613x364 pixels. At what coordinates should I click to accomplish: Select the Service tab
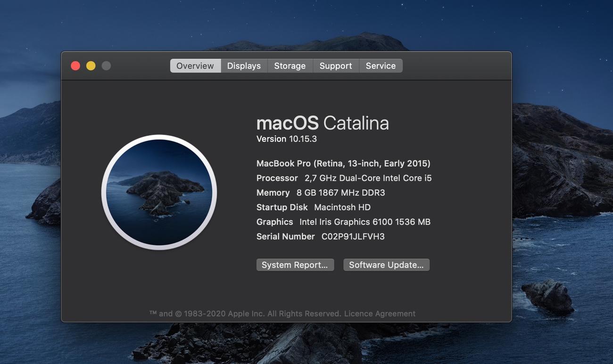[381, 66]
